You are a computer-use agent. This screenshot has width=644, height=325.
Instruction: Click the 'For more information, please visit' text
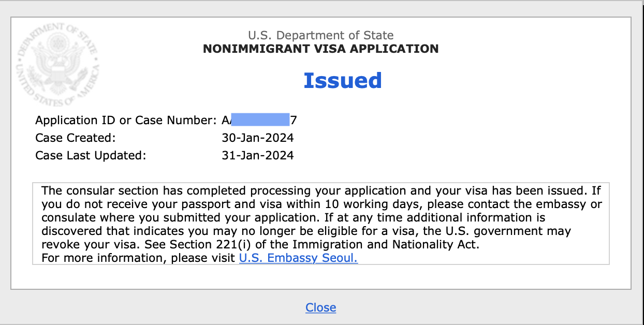(x=138, y=258)
